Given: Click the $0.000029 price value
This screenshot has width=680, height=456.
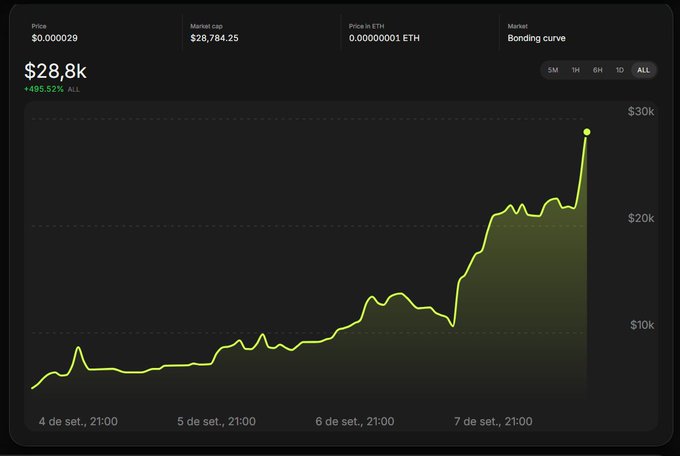Looking at the screenshot, I should tap(55, 38).
